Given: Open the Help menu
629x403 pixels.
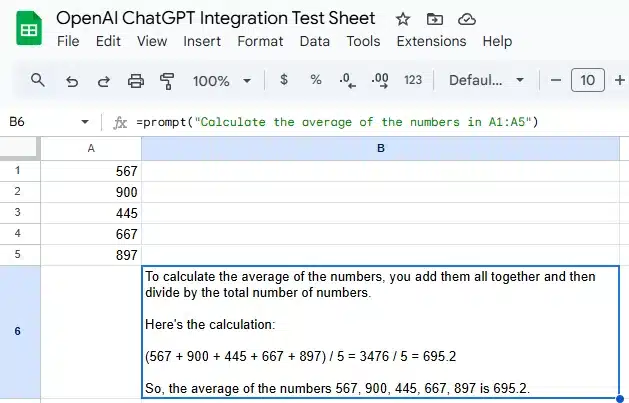Looking at the screenshot, I should pyautogui.click(x=497, y=41).
